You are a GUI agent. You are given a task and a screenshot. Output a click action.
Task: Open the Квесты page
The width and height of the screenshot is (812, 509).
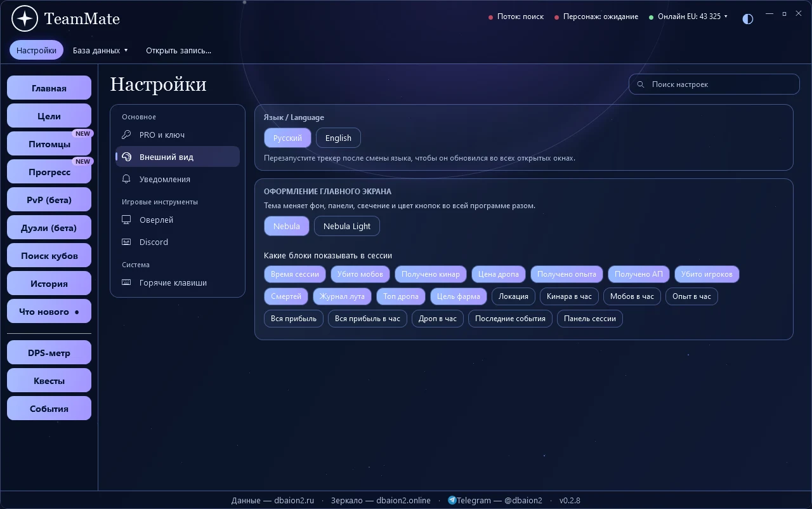(x=49, y=381)
